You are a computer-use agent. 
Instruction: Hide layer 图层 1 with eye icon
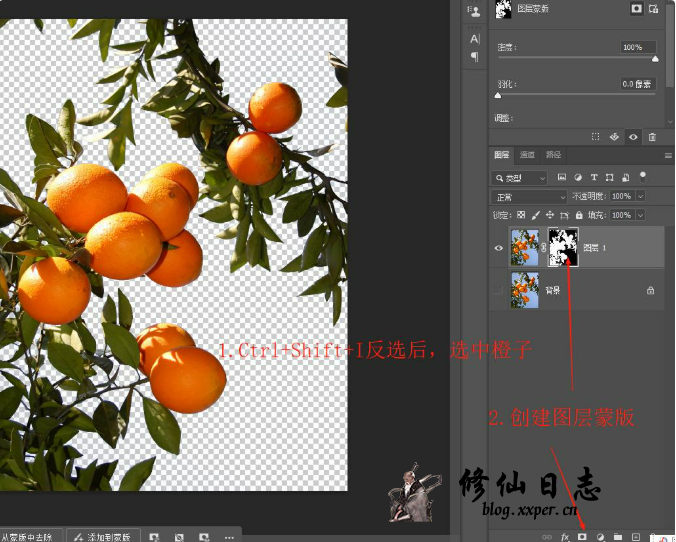tap(499, 248)
